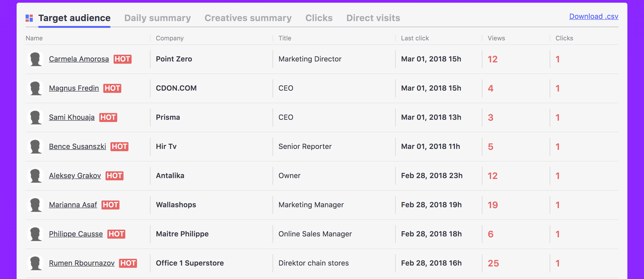Click Bence Susanszki's avatar icon
This screenshot has width=644, height=279.
pos(35,147)
